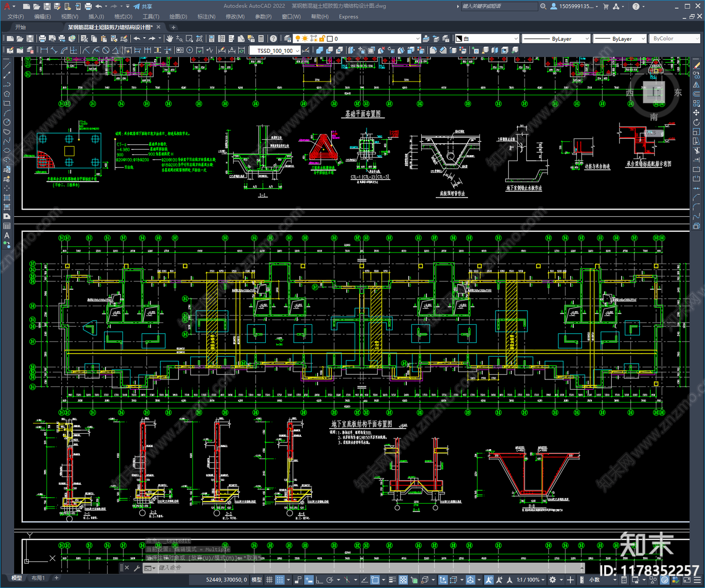
Task: Click the Paste icon in the standard toolbar
Action: coord(104,39)
